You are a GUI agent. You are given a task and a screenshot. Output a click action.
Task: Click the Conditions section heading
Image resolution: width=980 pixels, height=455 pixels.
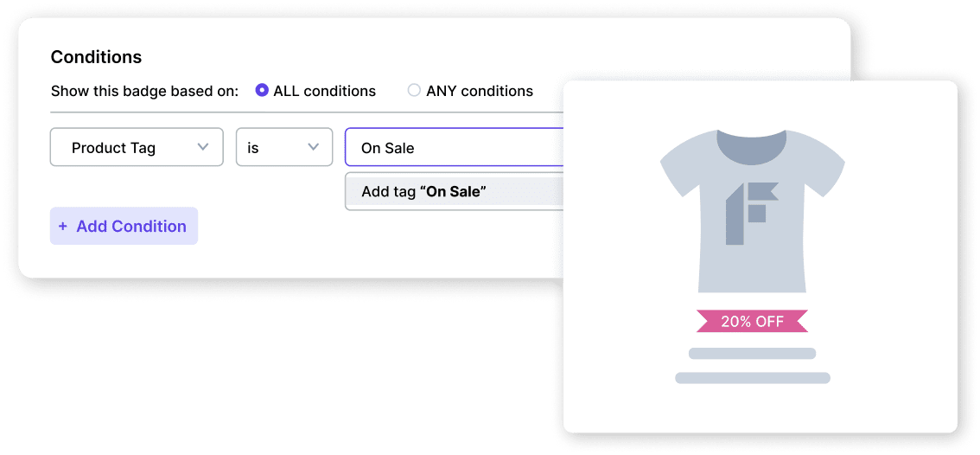[96, 57]
